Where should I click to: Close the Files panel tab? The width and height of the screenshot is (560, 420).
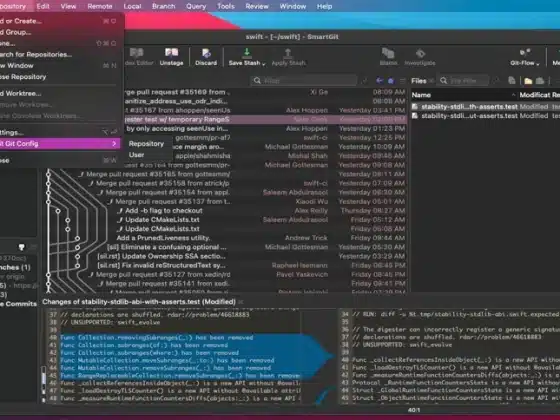(x=431, y=81)
